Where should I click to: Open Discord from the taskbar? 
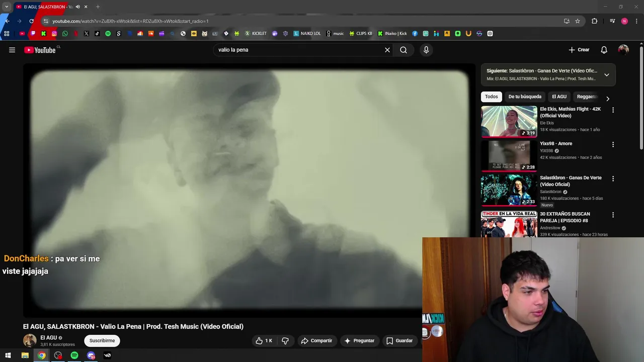tap(91, 355)
